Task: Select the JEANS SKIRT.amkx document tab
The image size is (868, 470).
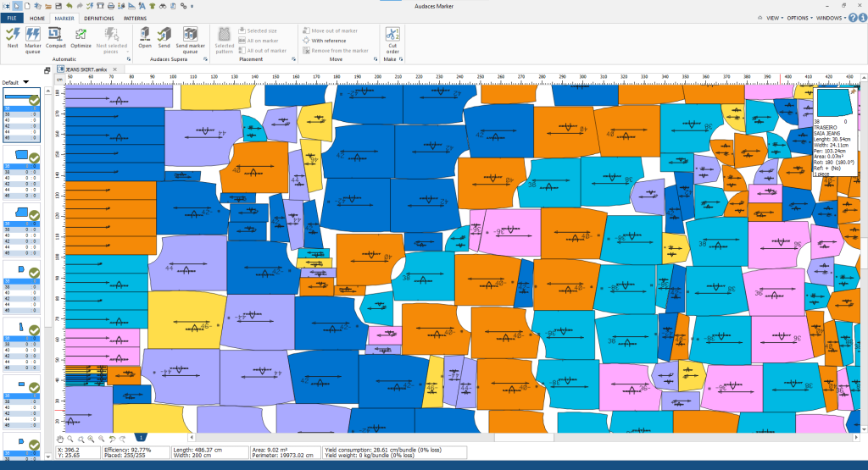Action: click(86, 69)
